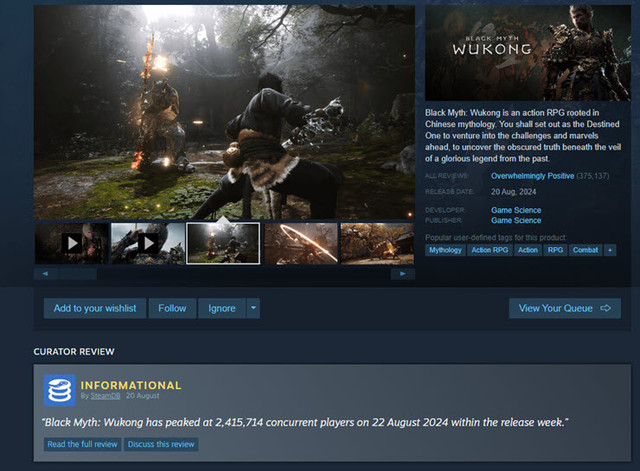The width and height of the screenshot is (640, 471).
Task: Discuss this review
Action: [161, 444]
